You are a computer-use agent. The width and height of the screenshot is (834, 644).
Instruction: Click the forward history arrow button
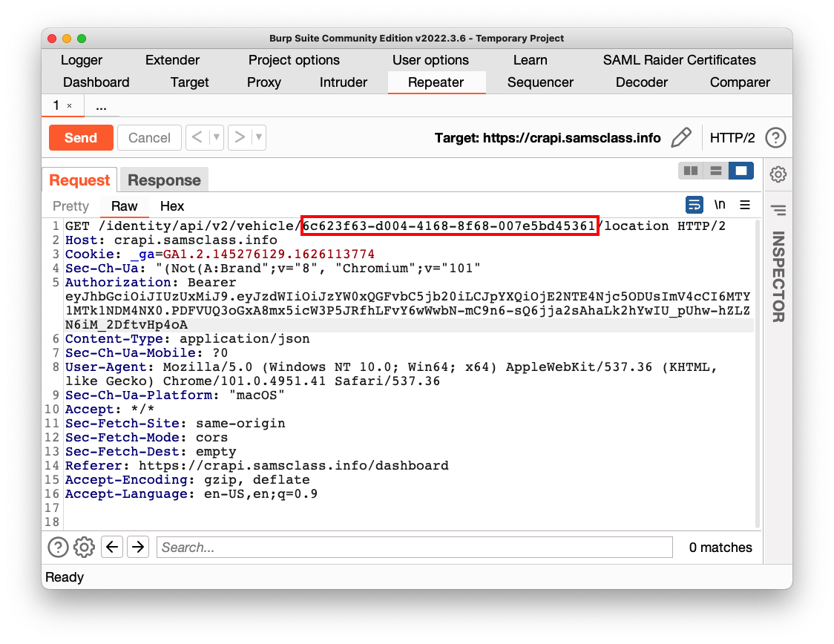pos(240,138)
